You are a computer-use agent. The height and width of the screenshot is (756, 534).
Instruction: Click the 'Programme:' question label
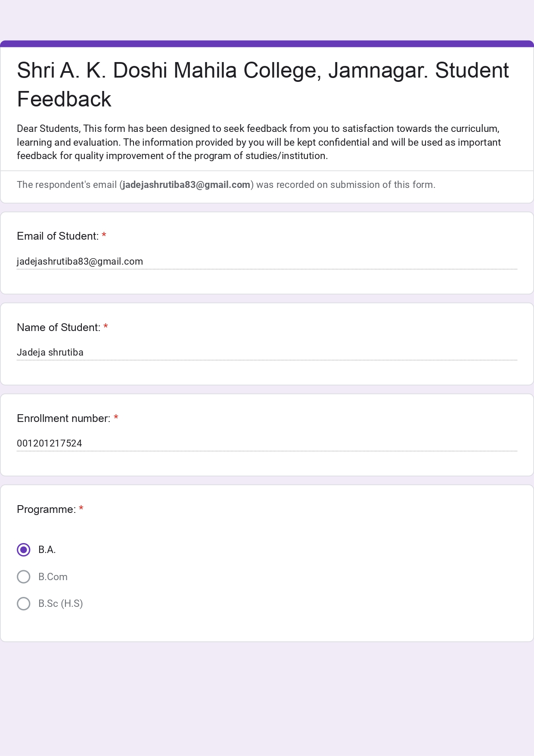[46, 509]
